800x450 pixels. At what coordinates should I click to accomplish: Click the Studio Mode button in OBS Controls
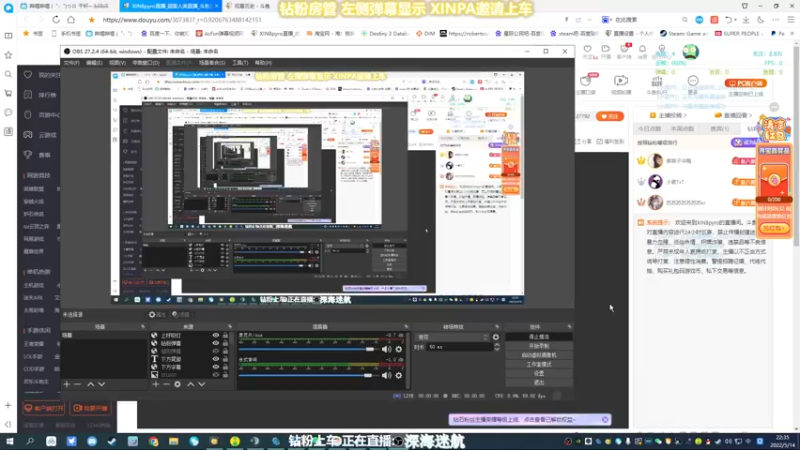[x=539, y=364]
